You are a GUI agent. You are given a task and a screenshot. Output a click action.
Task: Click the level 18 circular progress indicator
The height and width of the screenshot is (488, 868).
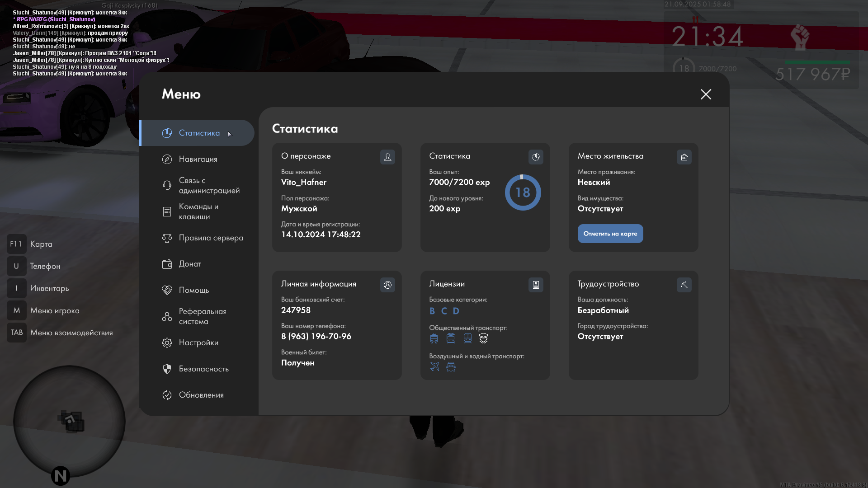click(523, 192)
